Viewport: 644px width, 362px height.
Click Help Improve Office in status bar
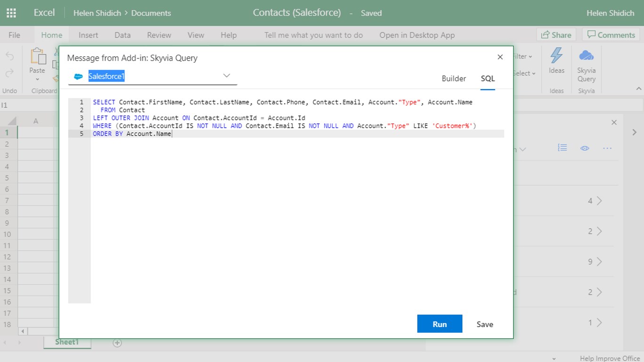[610, 359]
